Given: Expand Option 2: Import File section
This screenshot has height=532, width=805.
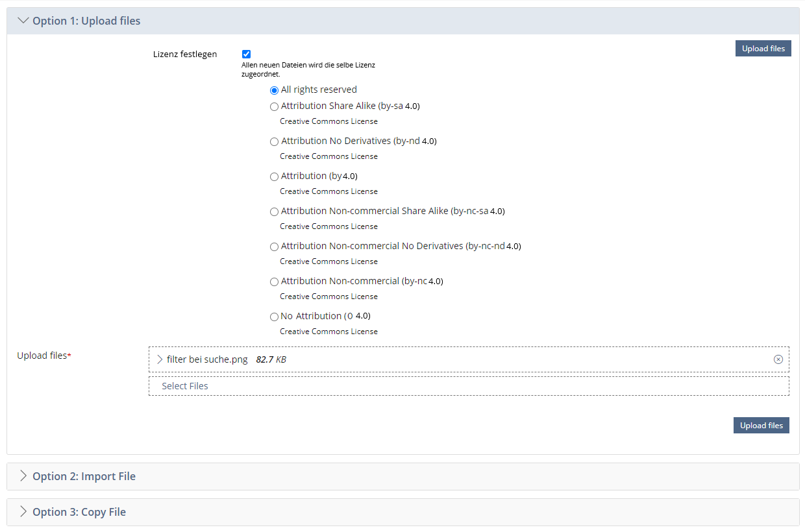Looking at the screenshot, I should tap(24, 476).
